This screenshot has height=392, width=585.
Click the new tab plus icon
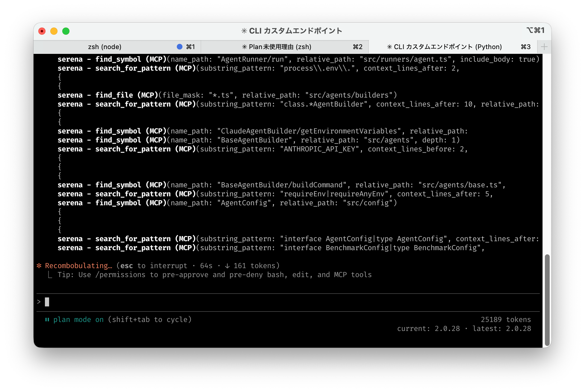[544, 47]
